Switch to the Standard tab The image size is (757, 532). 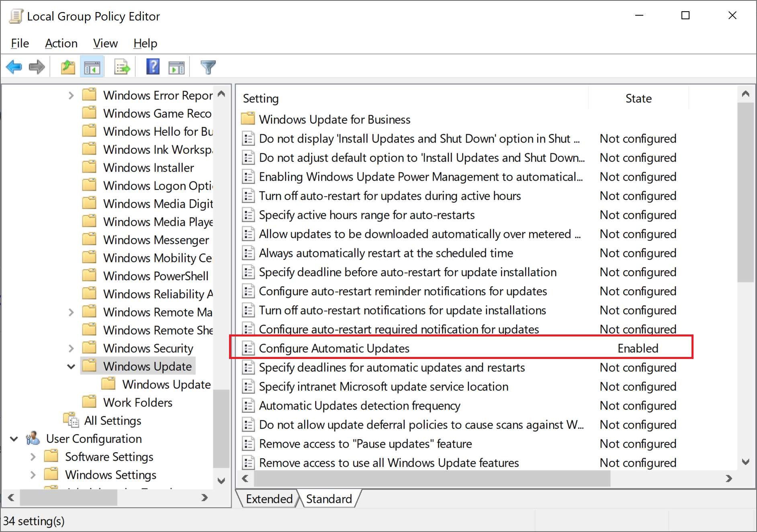pos(329,499)
